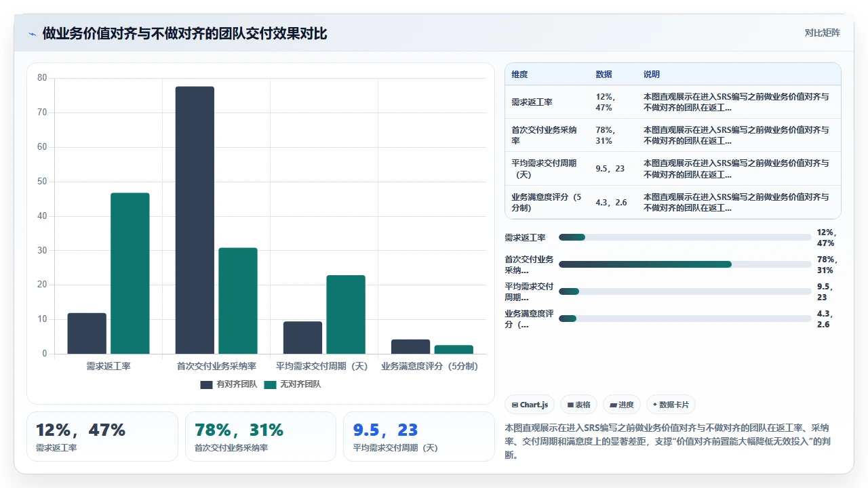
Task: Click the 说明 table column header
Action: click(652, 75)
